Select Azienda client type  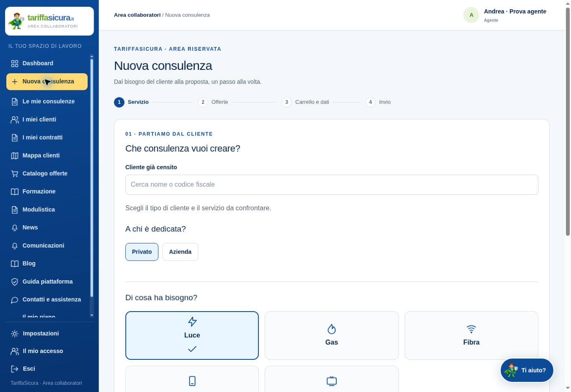click(180, 252)
